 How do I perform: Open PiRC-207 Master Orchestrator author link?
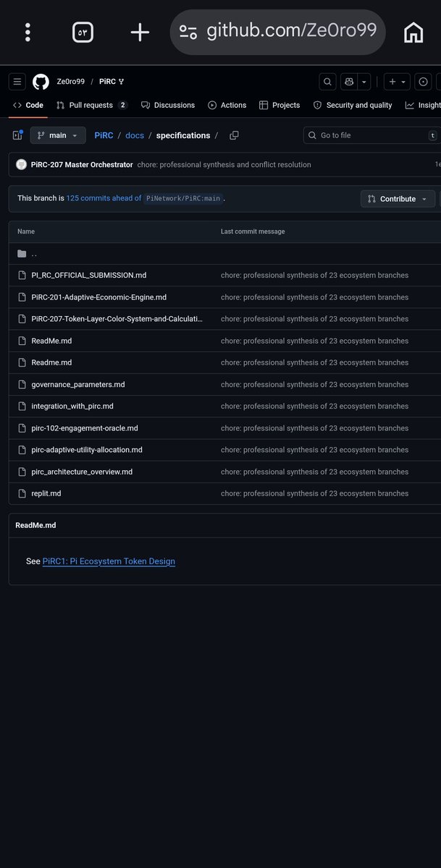[x=82, y=165]
